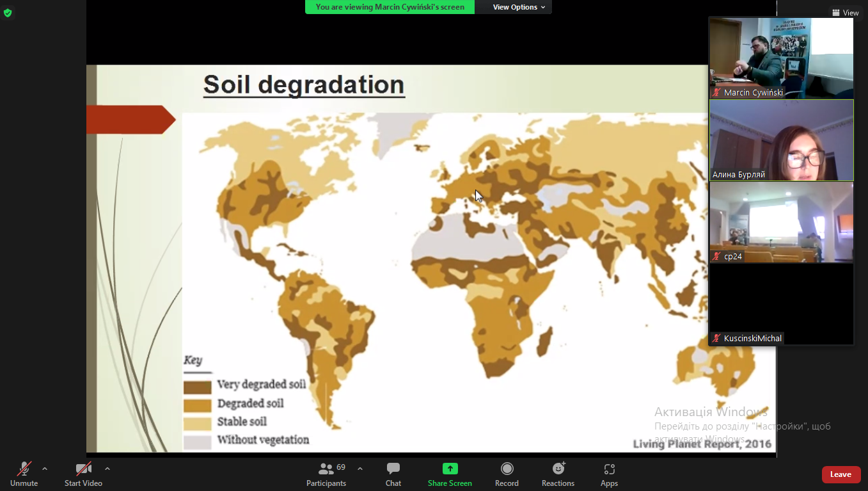The height and width of the screenshot is (491, 868).
Task: Toggle Start Video camera icon
Action: 83,469
